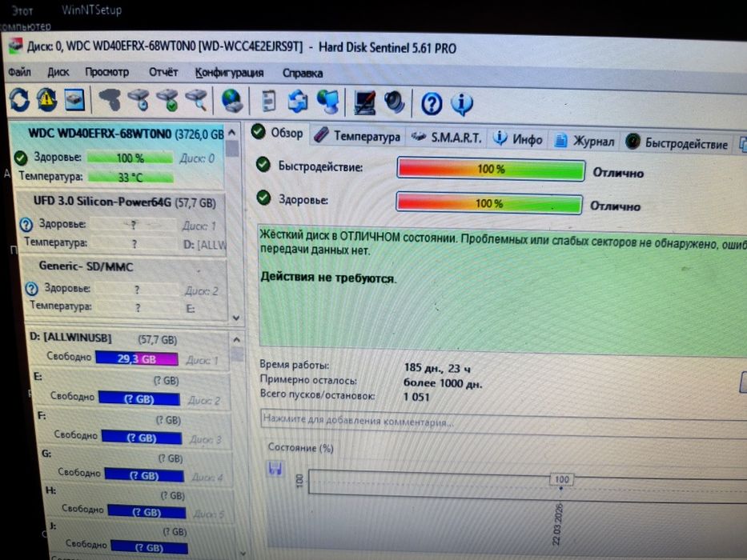Open the Конфигурация menu

pos(229,73)
